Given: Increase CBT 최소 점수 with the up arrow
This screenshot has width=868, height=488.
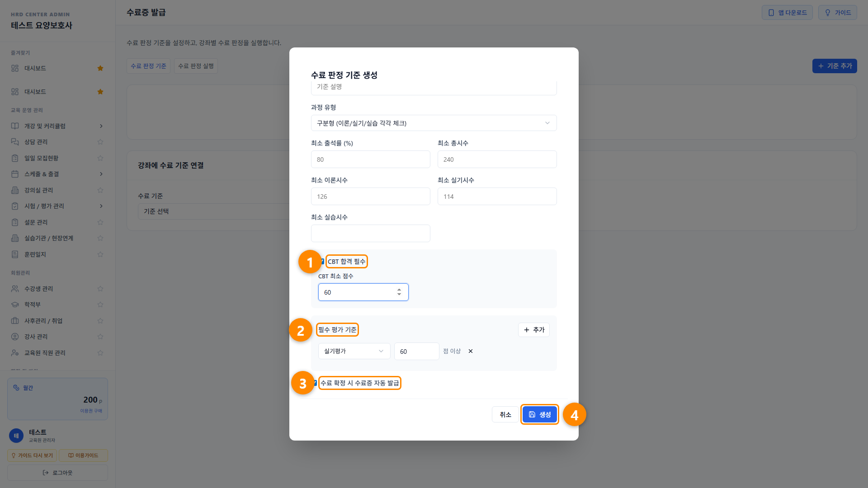Looking at the screenshot, I should point(399,290).
